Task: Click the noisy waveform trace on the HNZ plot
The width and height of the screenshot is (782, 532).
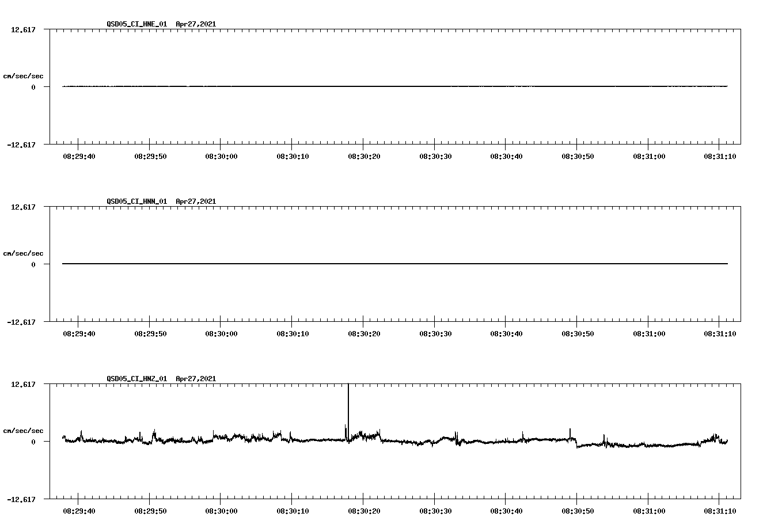Action: [230, 439]
